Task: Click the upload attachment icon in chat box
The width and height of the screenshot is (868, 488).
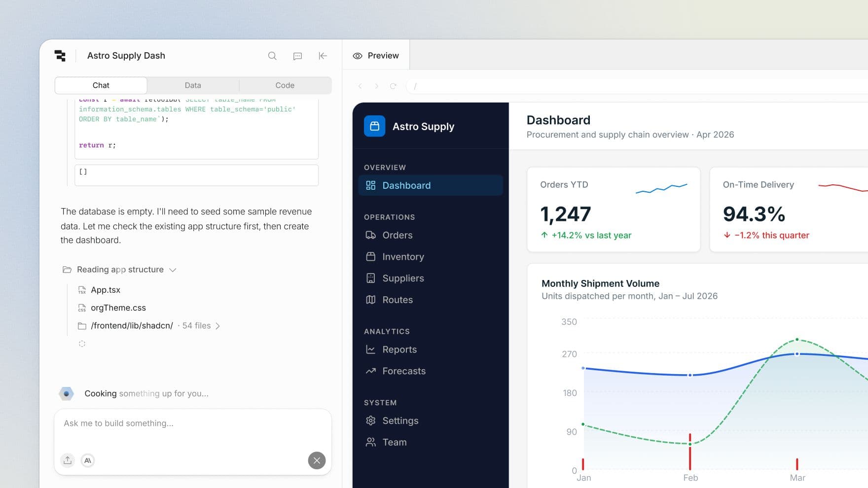Action: coord(68,460)
